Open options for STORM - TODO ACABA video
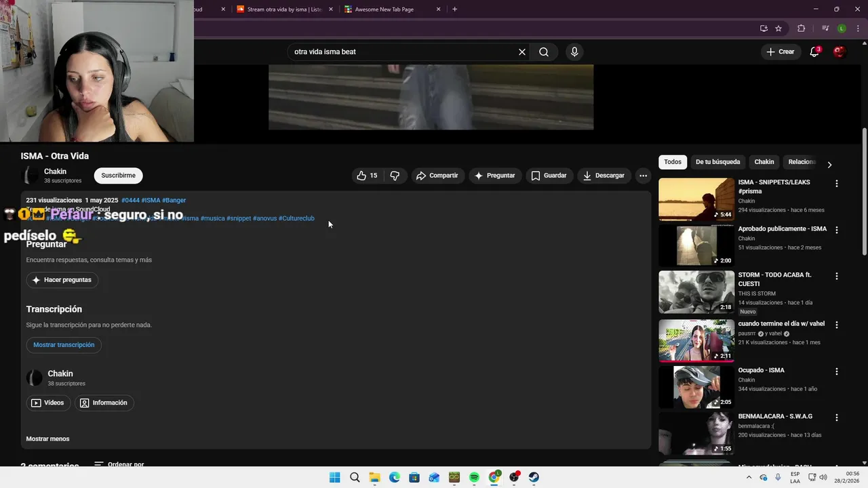Viewport: 868px width, 488px height. click(837, 276)
